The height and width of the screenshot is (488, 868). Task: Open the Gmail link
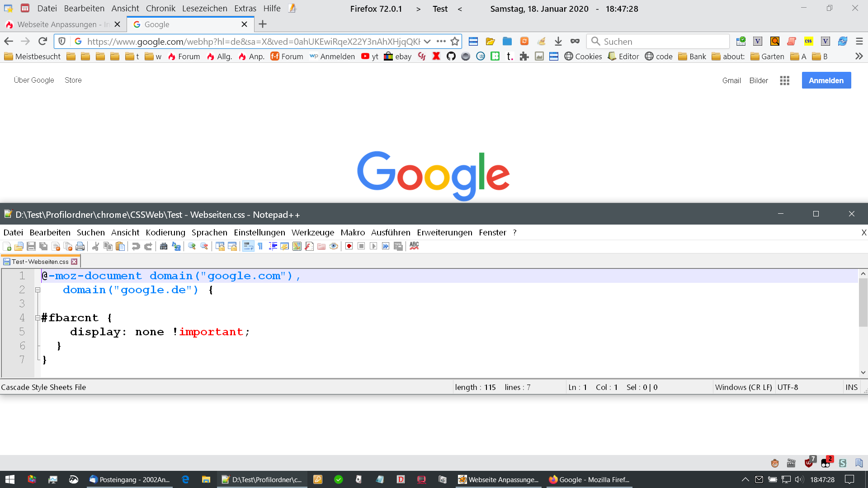[731, 80]
